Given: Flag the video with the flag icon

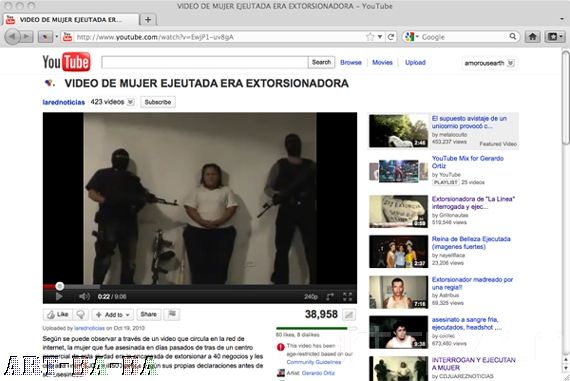Looking at the screenshot, I should [172, 314].
